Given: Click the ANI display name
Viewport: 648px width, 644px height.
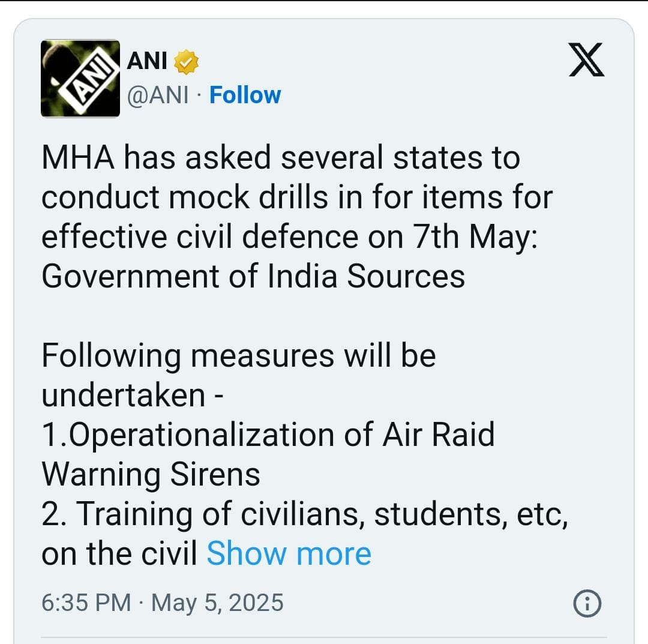Looking at the screenshot, I should coord(148,62).
